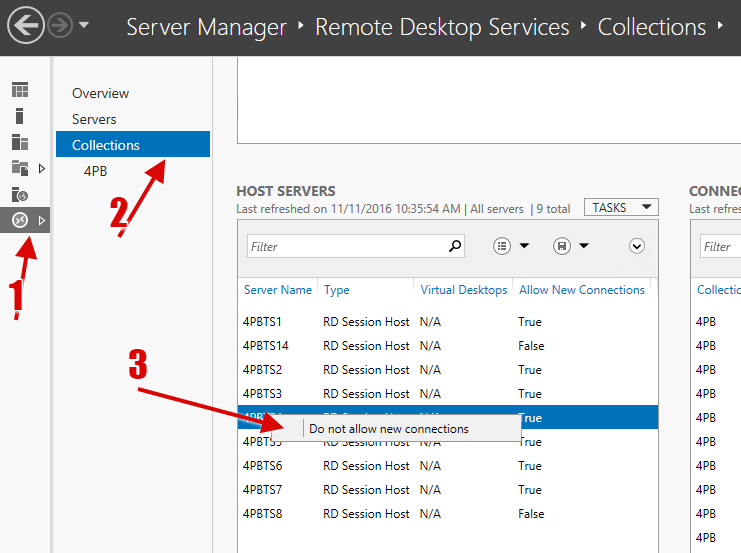Expand the Host Servers filter chevron
741x553 pixels.
tap(637, 246)
